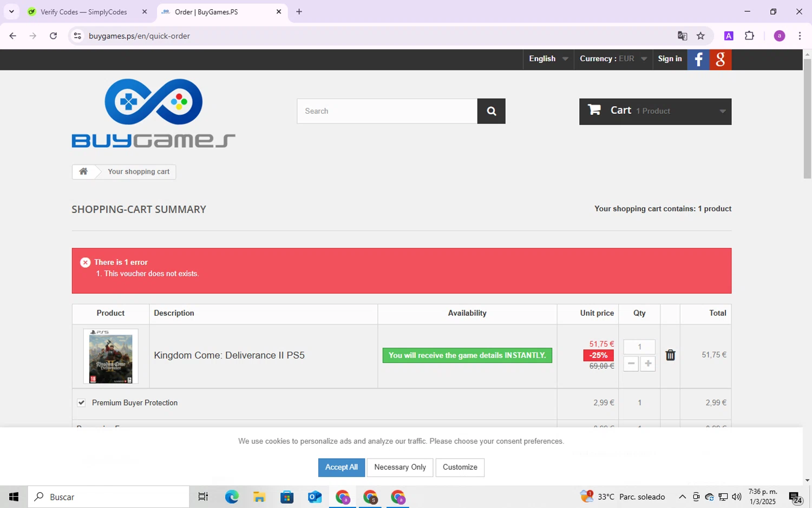812x508 pixels.
Task: Click the Facebook sign-in icon
Action: (698, 60)
